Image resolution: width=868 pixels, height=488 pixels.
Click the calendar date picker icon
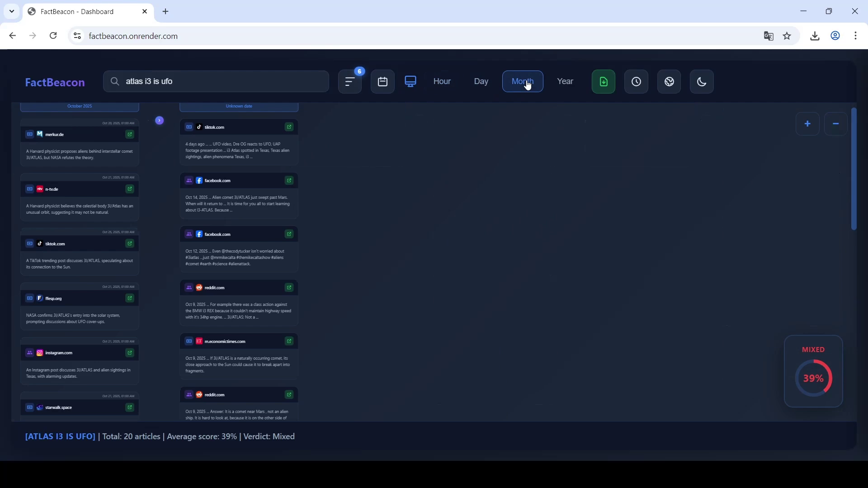[382, 82]
